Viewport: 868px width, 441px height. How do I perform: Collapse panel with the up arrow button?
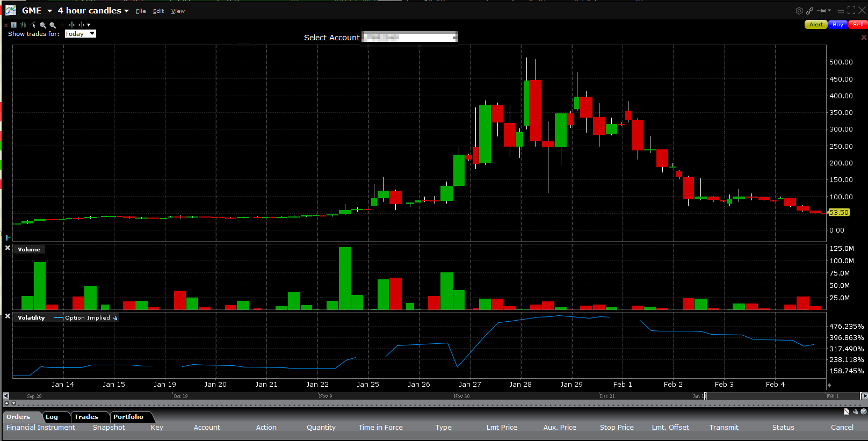click(6, 403)
